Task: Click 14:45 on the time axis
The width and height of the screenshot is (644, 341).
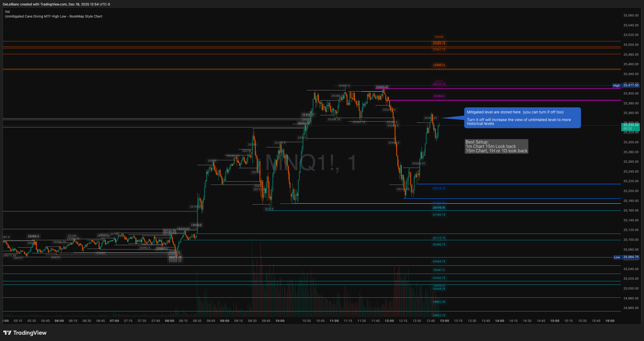Action: 541,321
